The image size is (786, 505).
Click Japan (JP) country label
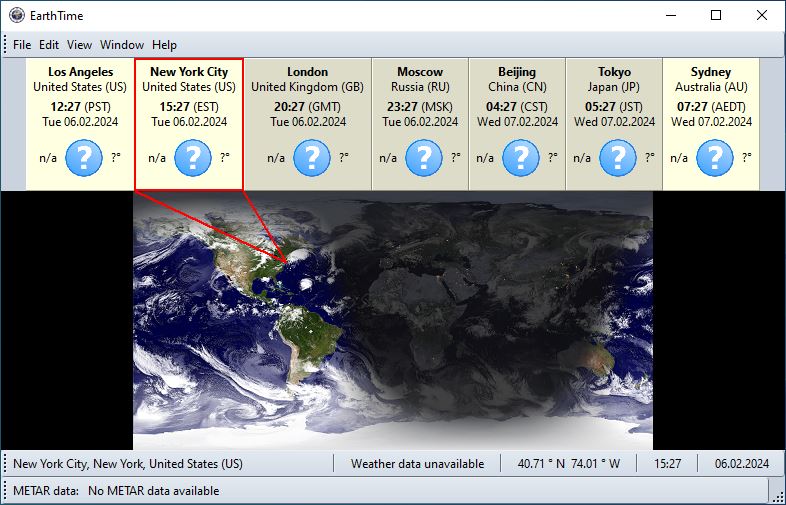tap(614, 87)
